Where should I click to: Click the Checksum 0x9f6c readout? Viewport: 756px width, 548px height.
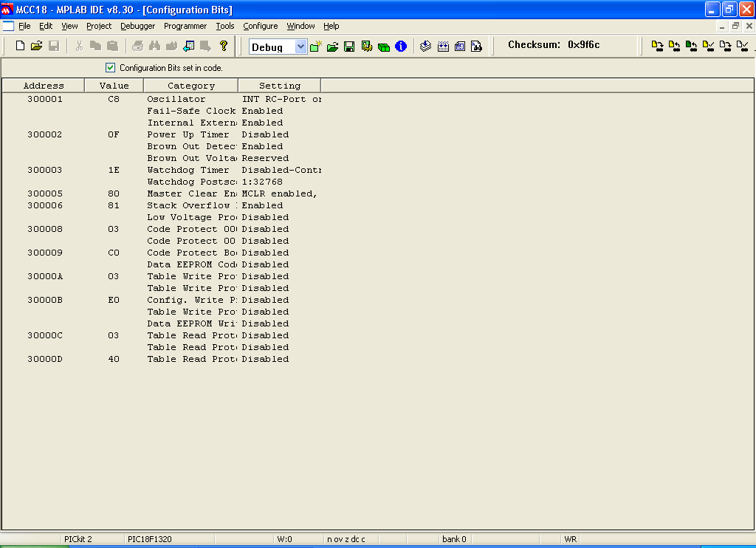click(554, 45)
